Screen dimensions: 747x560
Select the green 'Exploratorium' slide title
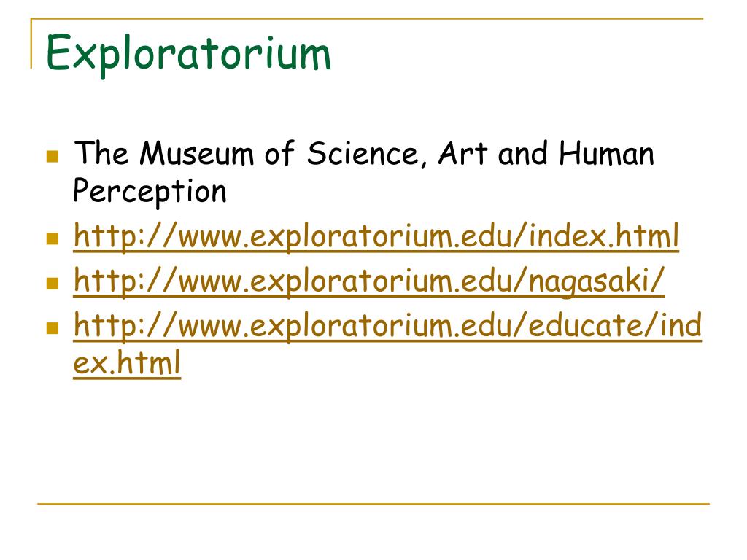coord(188,53)
